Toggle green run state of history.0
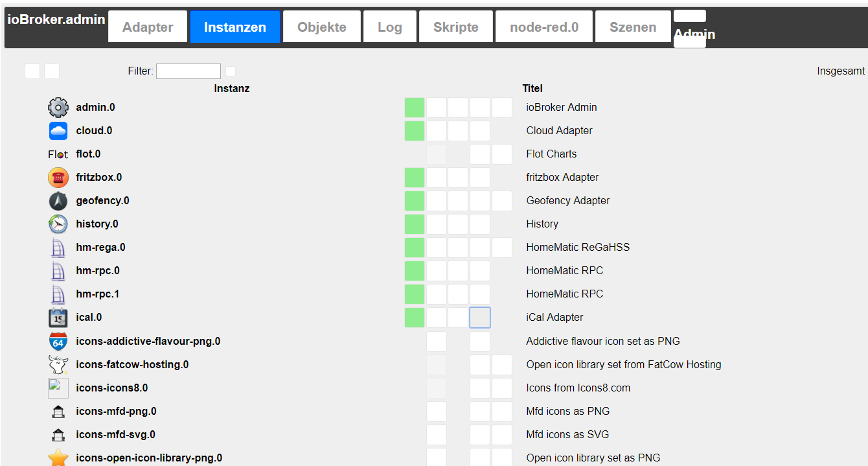Image resolution: width=868 pixels, height=466 pixels. click(415, 224)
